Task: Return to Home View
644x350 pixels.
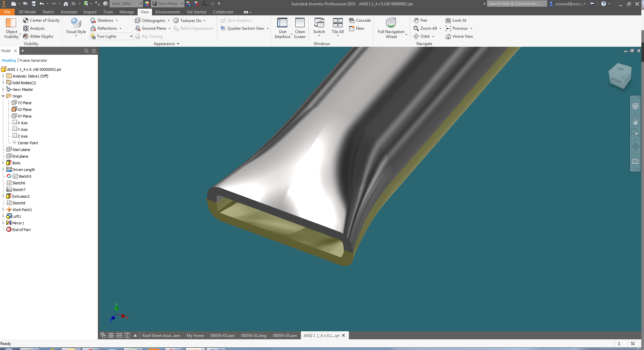Action: [459, 36]
